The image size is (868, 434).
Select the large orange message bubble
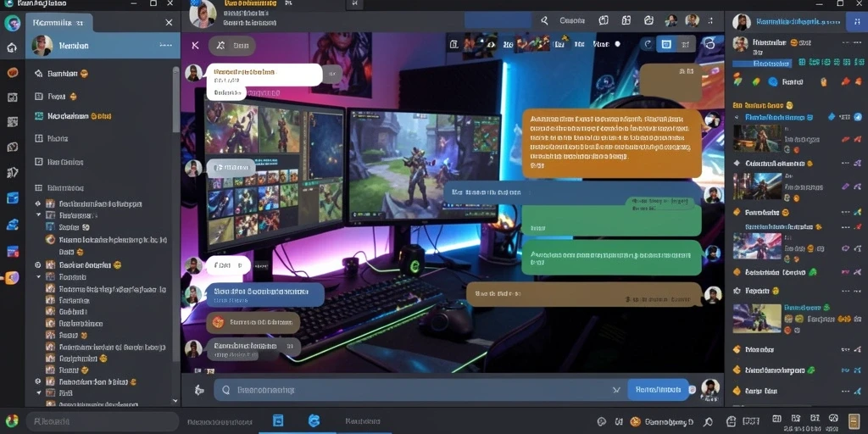(612, 143)
